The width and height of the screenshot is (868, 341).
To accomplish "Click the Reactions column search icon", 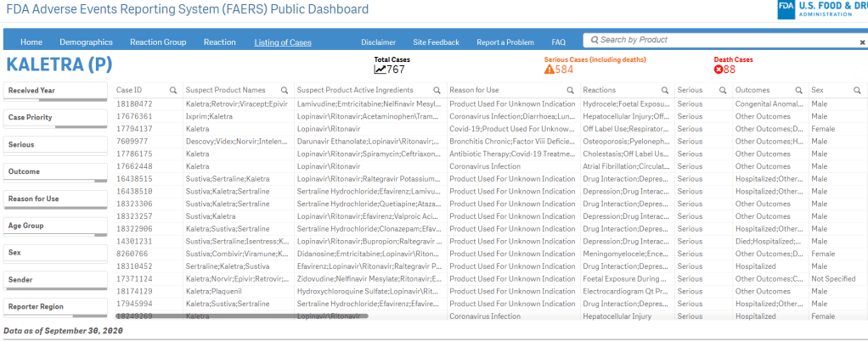I will (665, 90).
